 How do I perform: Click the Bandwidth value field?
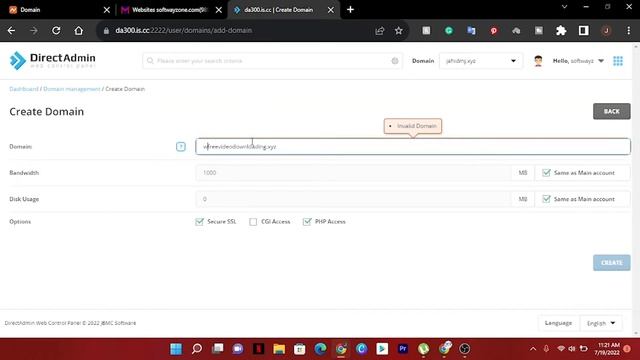coord(353,173)
